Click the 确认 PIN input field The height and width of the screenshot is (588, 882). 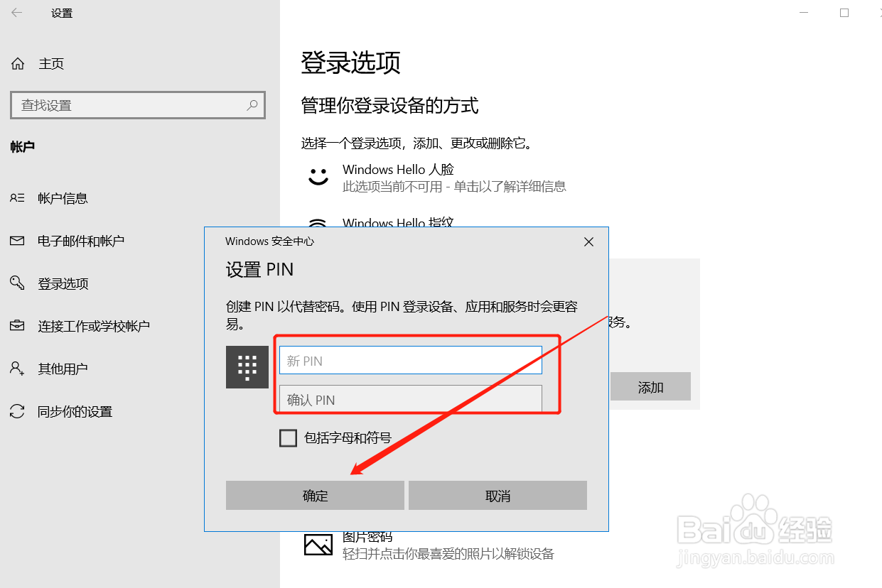[411, 399]
